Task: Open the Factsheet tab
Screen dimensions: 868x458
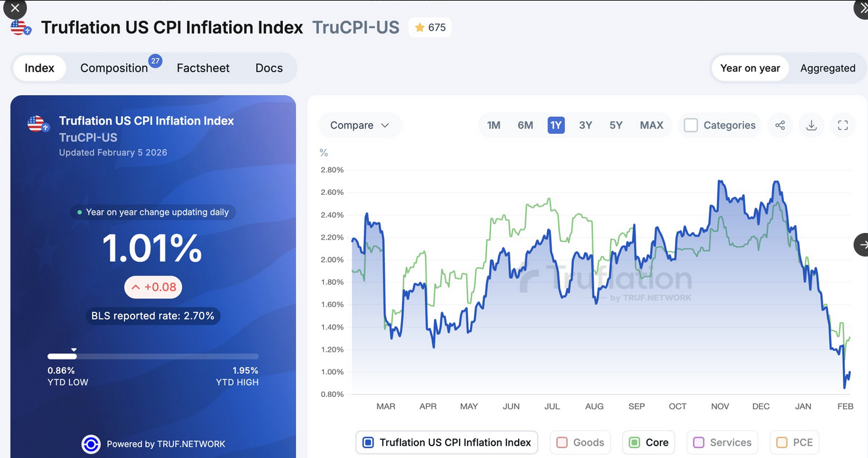Action: [x=203, y=68]
